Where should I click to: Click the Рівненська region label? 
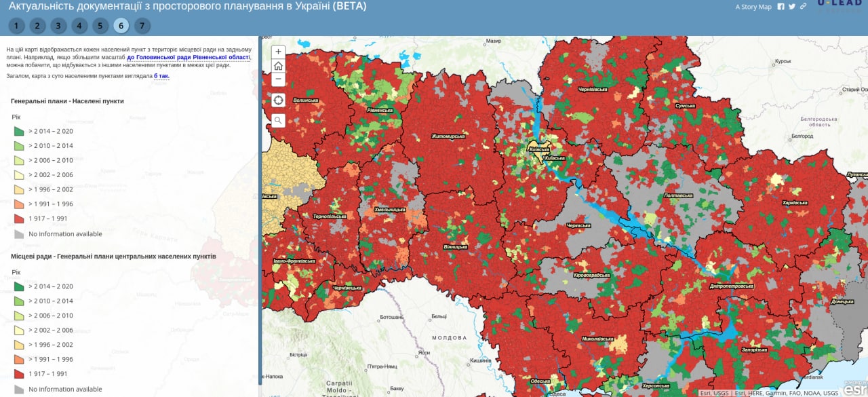click(380, 110)
